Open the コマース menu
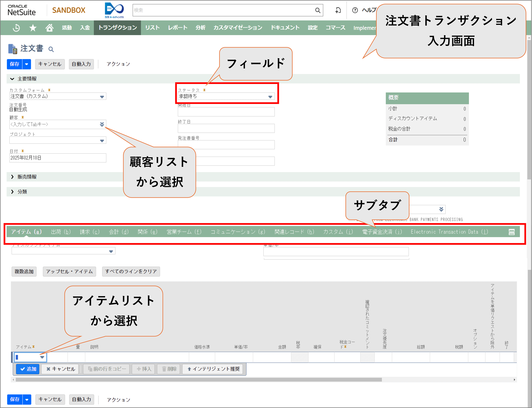Viewport: 532px width, 408px height. click(335, 28)
